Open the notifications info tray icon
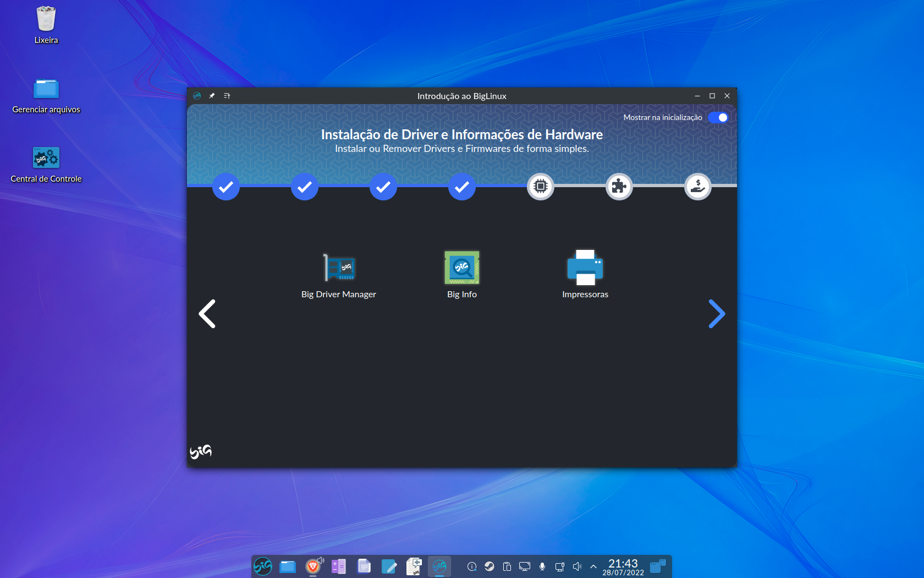 (472, 566)
